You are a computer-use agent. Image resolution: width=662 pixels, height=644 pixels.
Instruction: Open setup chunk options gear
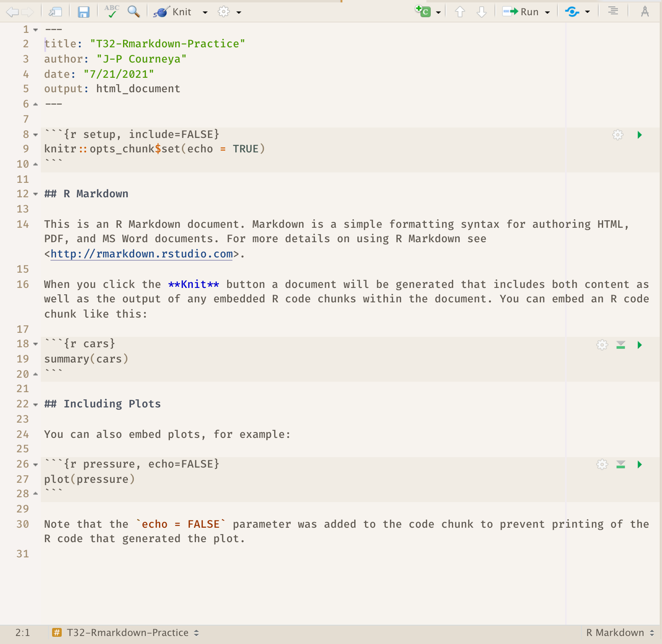[618, 135]
